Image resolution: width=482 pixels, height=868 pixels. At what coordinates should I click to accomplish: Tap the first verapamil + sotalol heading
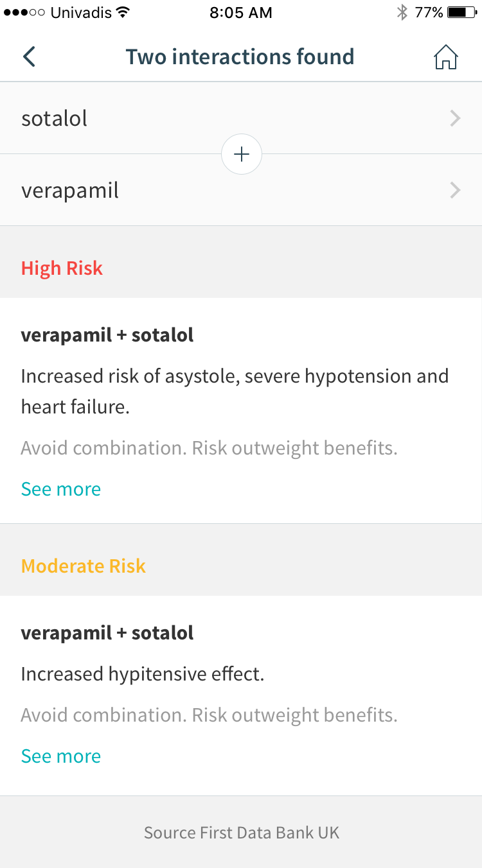tap(107, 335)
